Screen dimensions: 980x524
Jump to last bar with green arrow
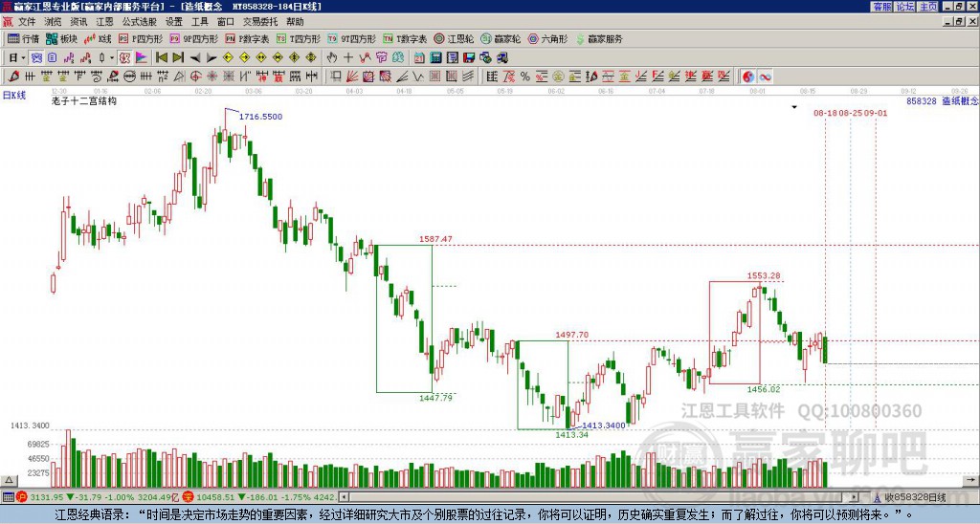(178, 58)
